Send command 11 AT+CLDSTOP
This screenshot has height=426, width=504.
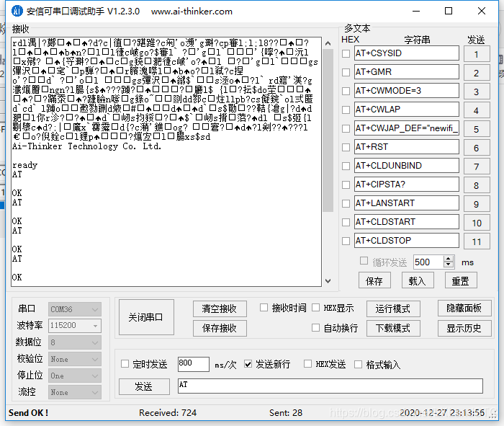(x=477, y=241)
